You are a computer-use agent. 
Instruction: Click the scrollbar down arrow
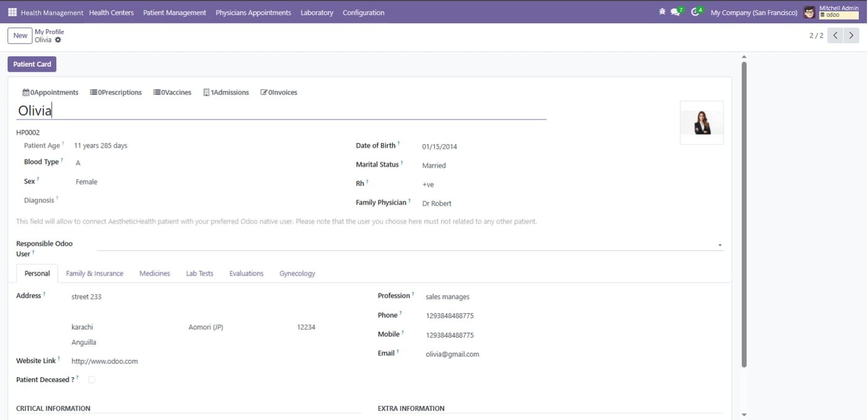tap(744, 414)
